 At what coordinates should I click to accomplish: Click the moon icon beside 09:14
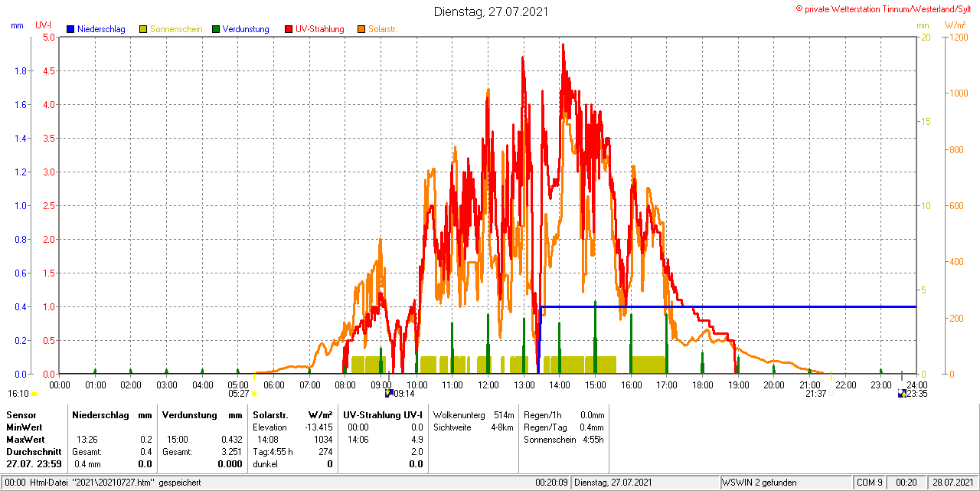point(389,394)
